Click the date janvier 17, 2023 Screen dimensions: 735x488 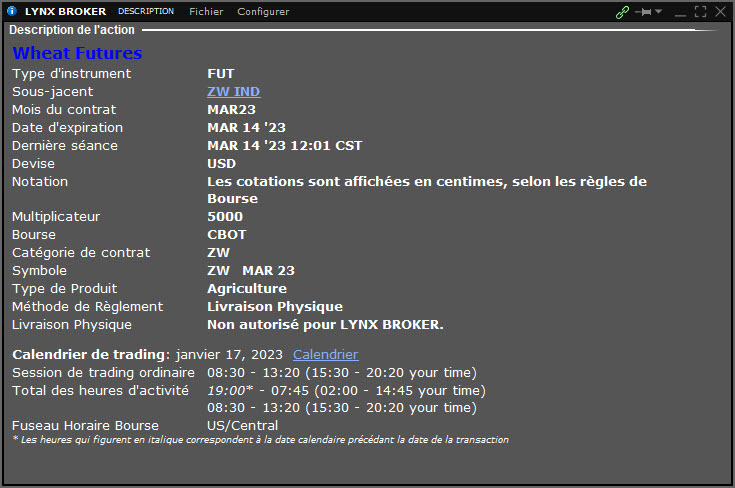click(x=229, y=355)
